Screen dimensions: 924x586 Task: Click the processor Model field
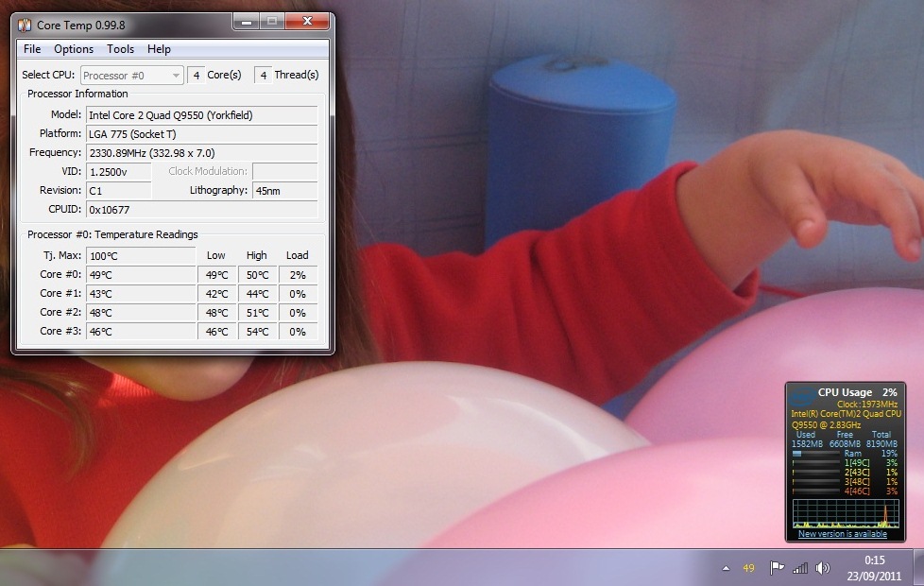tap(201, 115)
